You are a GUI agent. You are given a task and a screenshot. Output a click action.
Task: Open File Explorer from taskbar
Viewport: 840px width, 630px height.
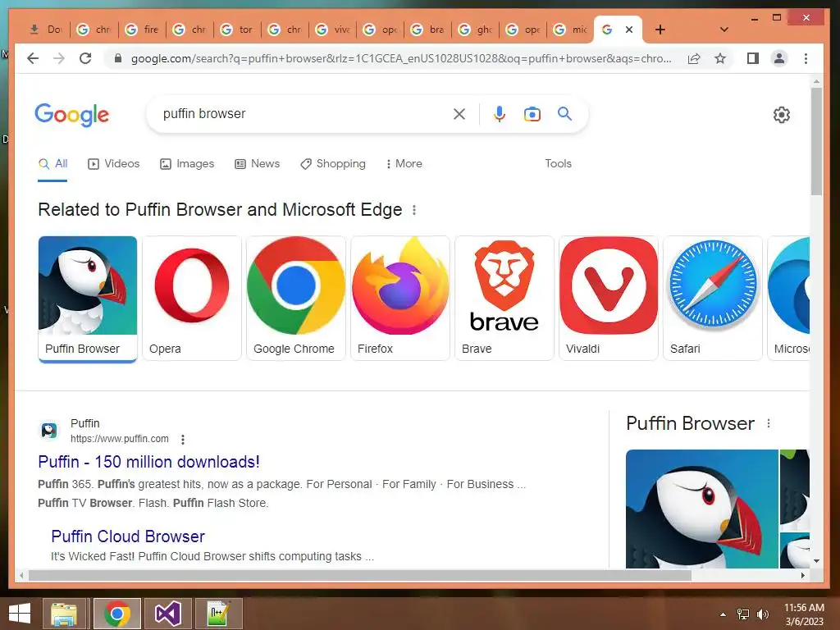tap(65, 614)
